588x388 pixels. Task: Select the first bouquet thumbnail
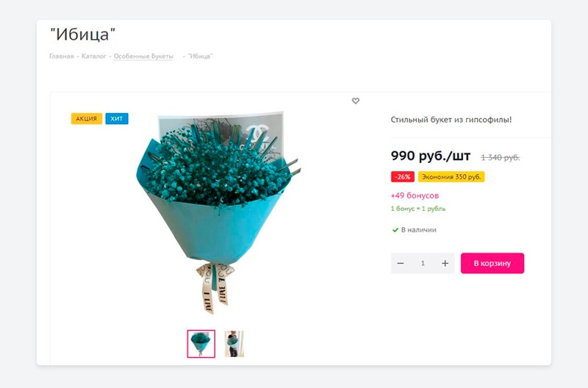click(201, 344)
